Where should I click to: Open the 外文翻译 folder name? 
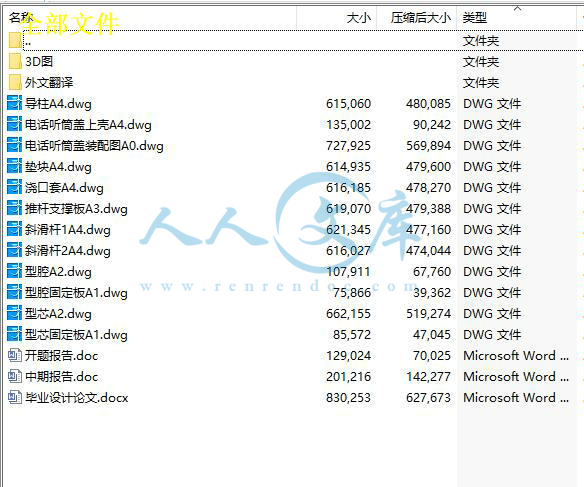pyautogui.click(x=49, y=82)
